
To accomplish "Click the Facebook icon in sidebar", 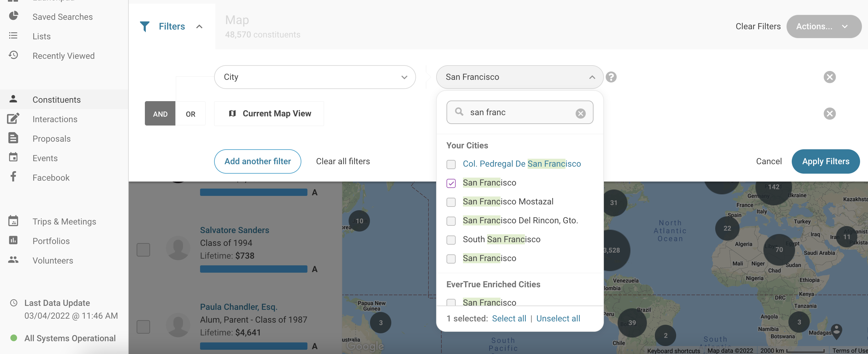I will (13, 177).
